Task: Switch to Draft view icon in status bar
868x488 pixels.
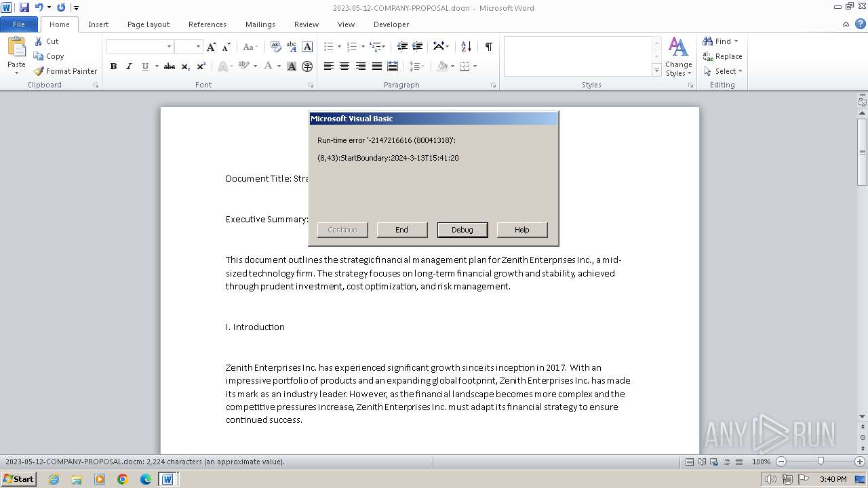Action: click(738, 462)
